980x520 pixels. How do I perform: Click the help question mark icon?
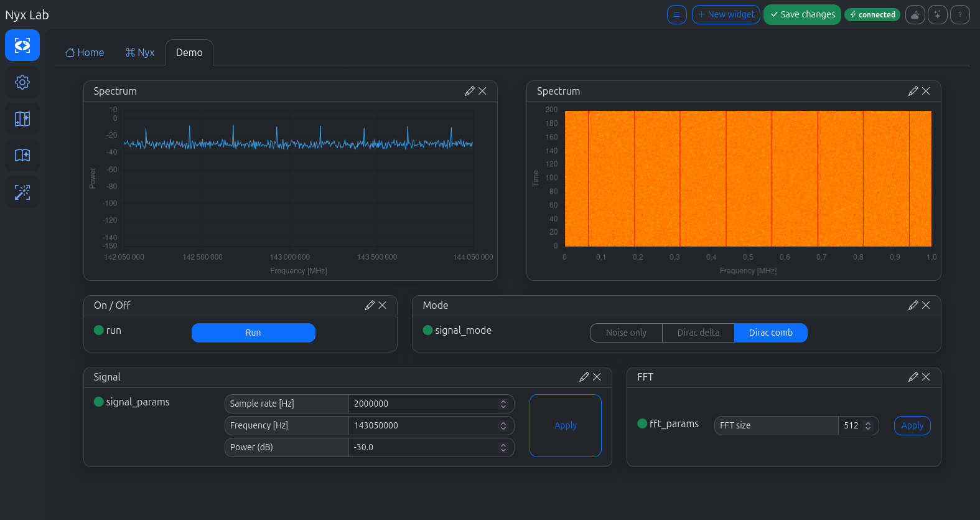click(x=959, y=14)
